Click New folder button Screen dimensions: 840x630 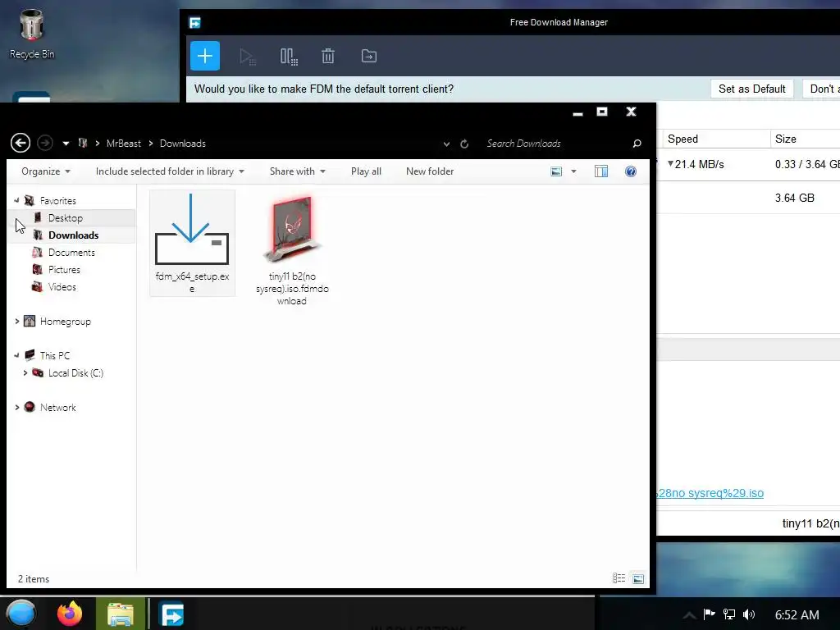coord(430,171)
